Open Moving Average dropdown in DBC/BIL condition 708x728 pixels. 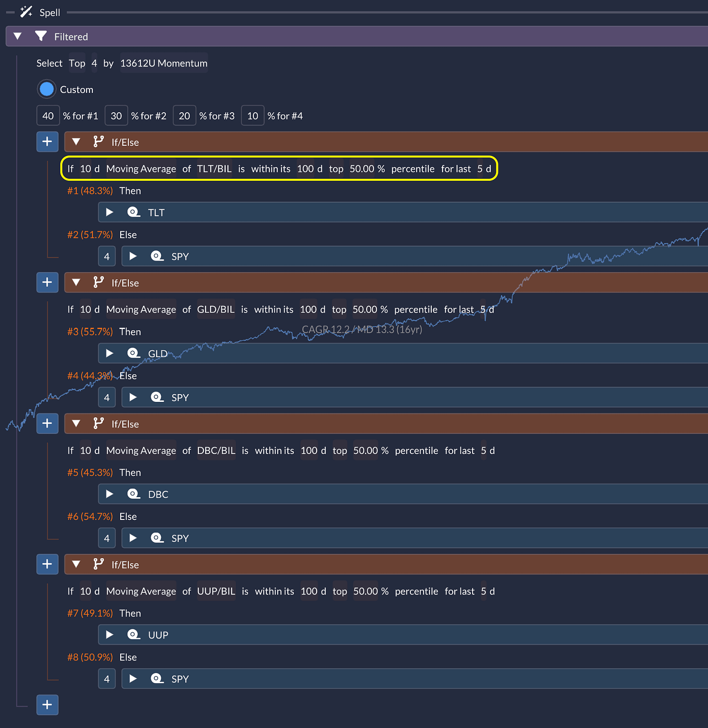pos(141,451)
